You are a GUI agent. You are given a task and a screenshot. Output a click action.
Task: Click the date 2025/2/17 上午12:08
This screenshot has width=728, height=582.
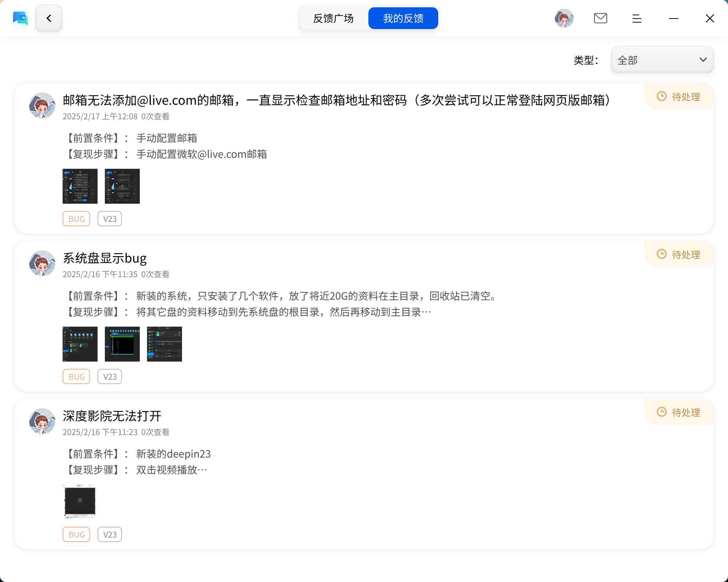tap(100, 116)
